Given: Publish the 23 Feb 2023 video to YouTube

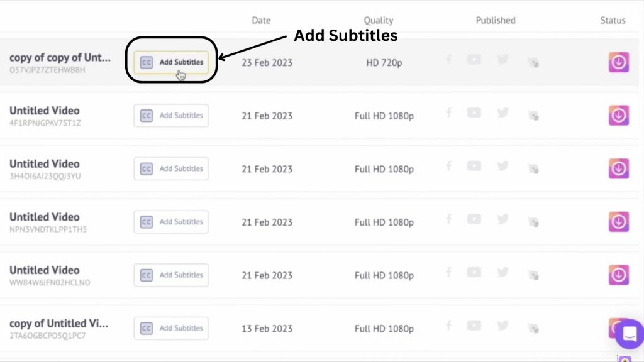Looking at the screenshot, I should tap(474, 60).
